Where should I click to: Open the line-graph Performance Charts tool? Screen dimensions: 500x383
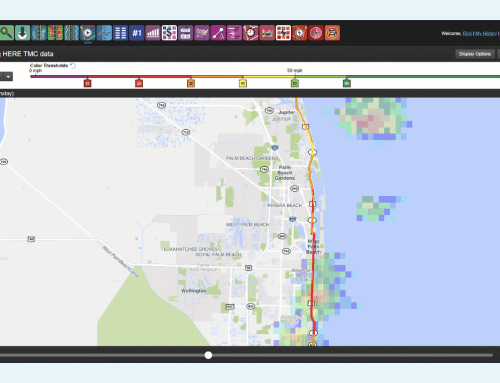coord(104,33)
